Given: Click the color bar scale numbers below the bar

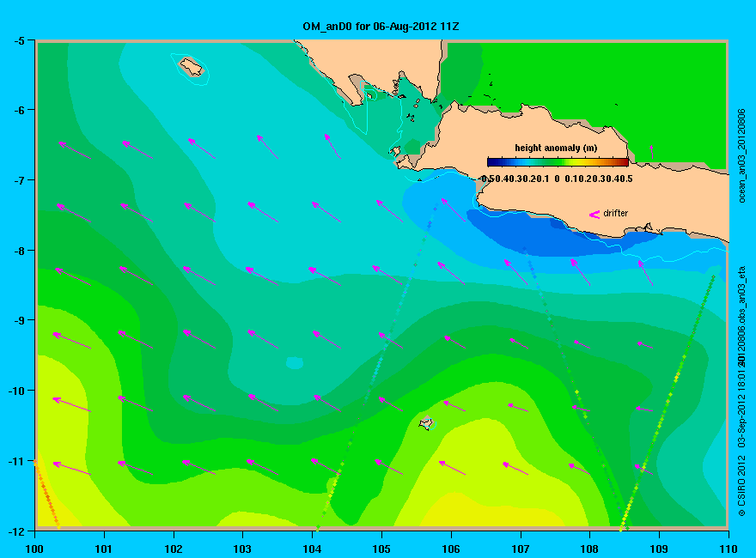Looking at the screenshot, I should tap(557, 179).
